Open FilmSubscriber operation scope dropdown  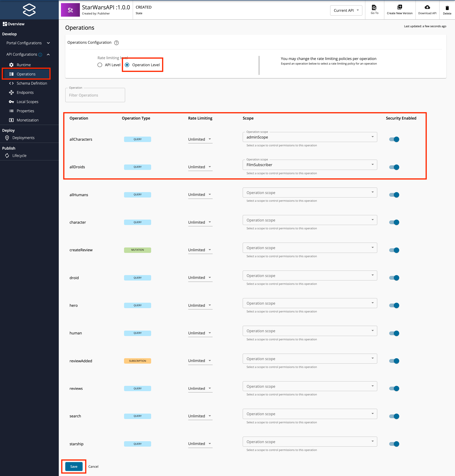(310, 165)
